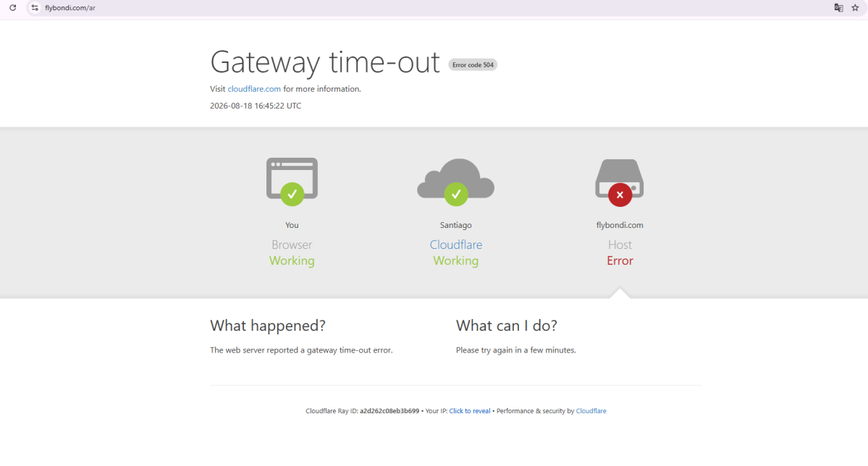The image size is (868, 466).
Task: Open the site information icon in address bar
Action: [35, 8]
